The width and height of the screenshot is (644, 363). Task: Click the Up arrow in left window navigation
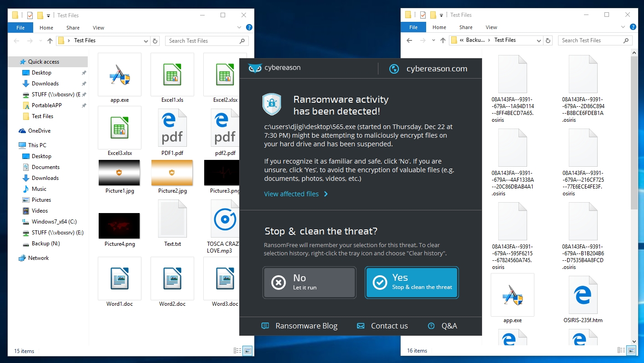[x=50, y=40]
